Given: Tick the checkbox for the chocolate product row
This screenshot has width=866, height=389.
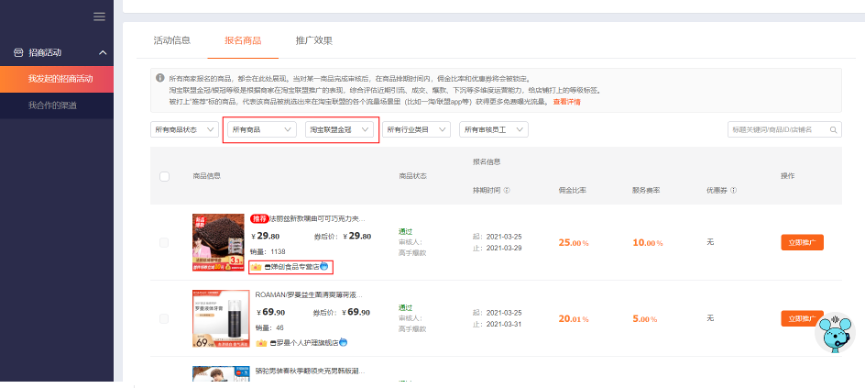Looking at the screenshot, I should pos(164,243).
